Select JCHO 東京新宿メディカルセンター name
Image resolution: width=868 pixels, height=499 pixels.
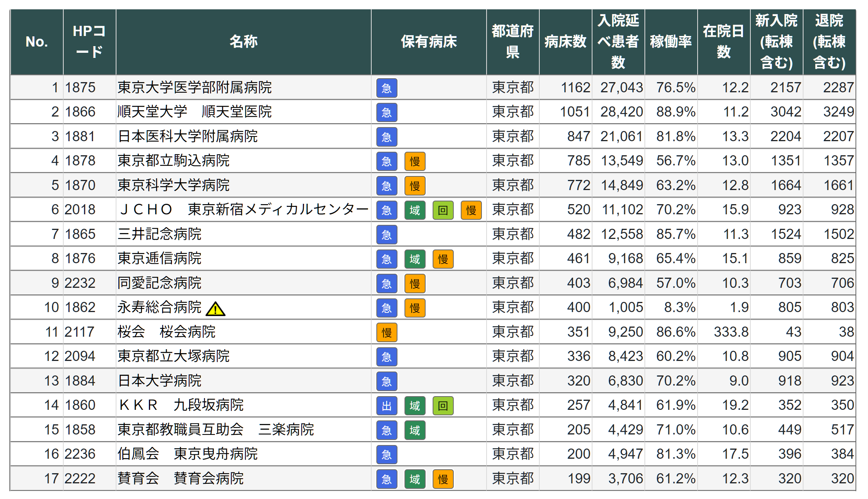243,210
